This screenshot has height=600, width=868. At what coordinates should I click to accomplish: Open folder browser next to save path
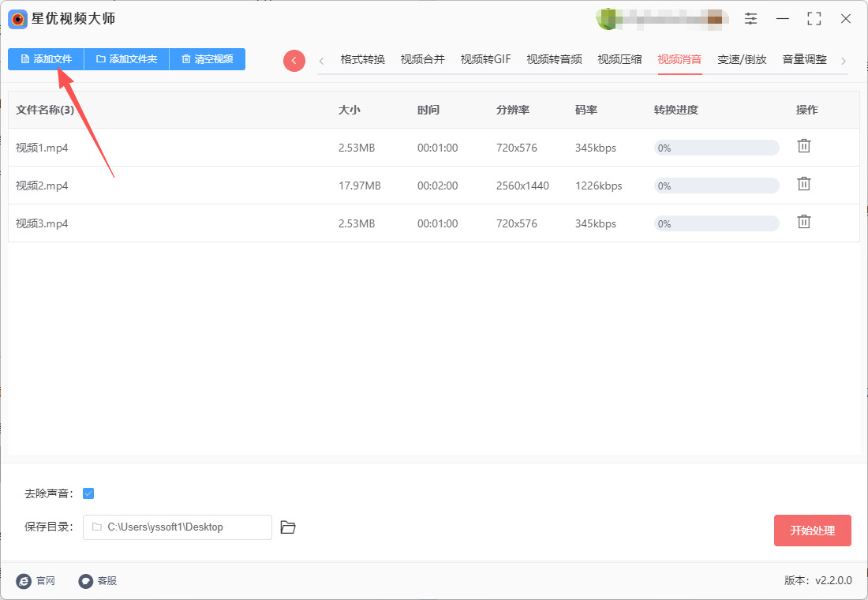point(288,527)
